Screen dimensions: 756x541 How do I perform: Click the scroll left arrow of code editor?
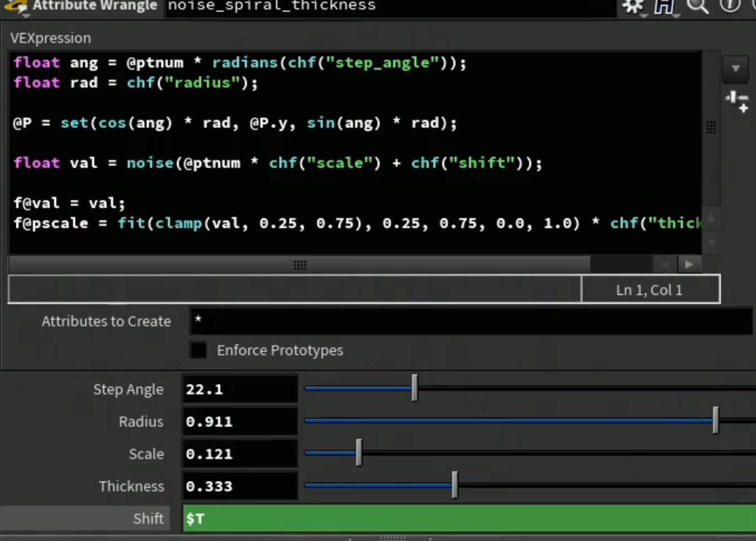point(665,264)
